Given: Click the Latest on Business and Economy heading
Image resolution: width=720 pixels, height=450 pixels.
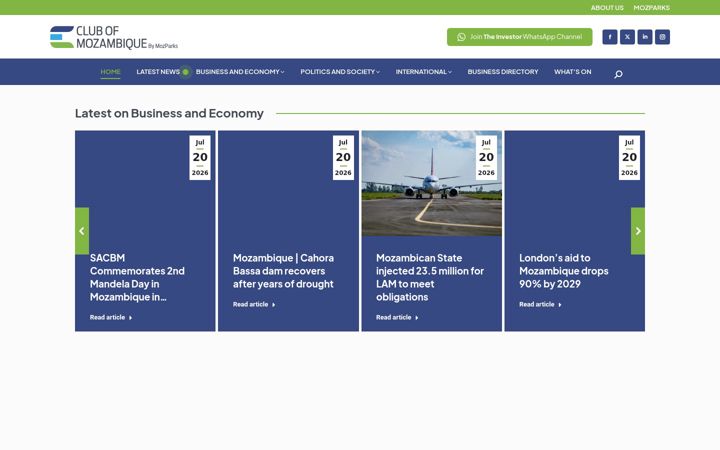Looking at the screenshot, I should pos(169,113).
